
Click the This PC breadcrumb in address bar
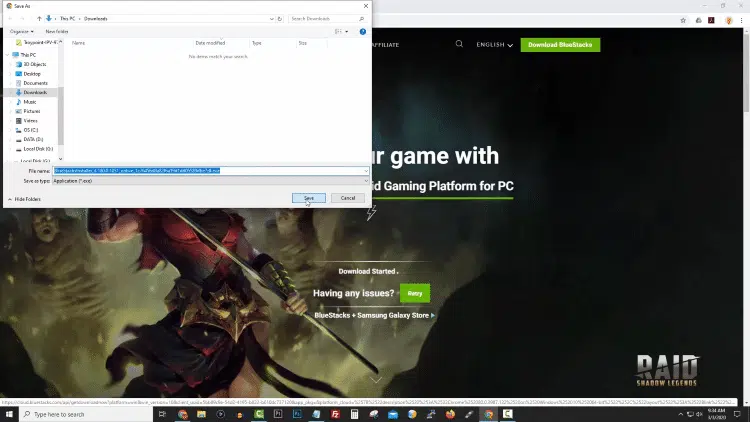click(x=67, y=19)
